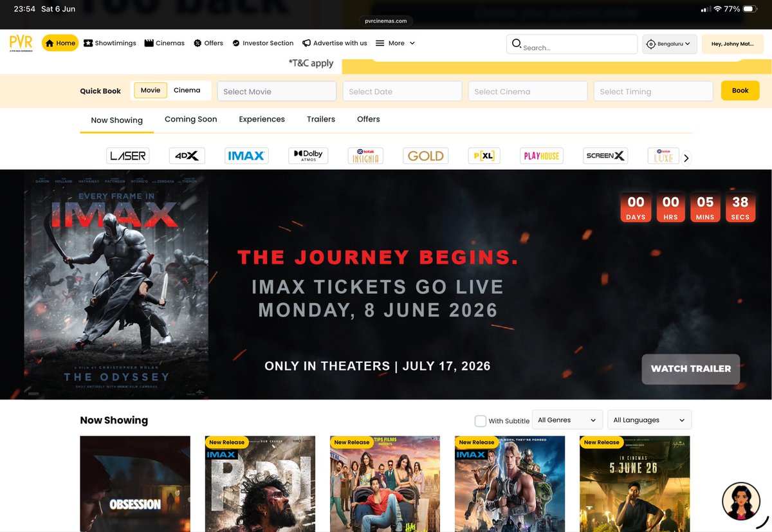
Task: Open the Home nav button
Action: tap(60, 43)
